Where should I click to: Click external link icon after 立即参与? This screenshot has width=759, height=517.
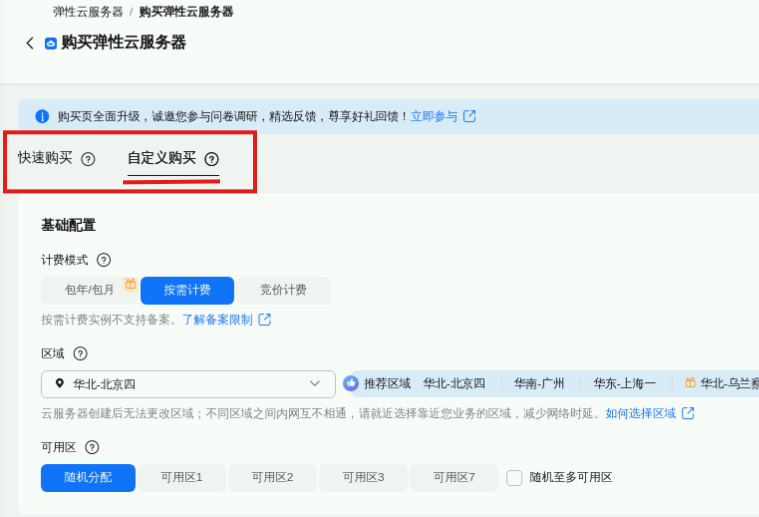tap(469, 116)
